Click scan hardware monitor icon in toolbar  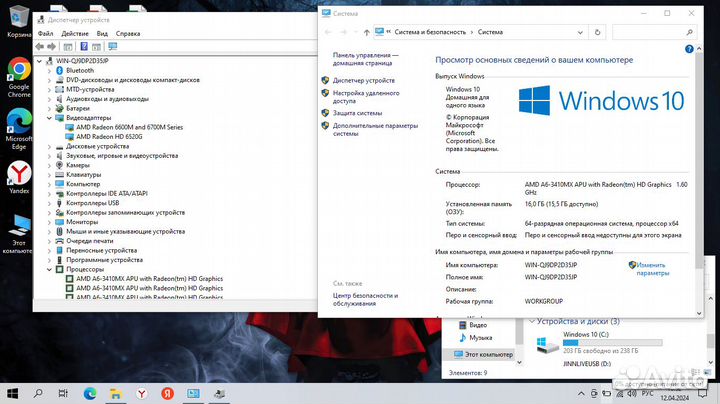coord(112,46)
